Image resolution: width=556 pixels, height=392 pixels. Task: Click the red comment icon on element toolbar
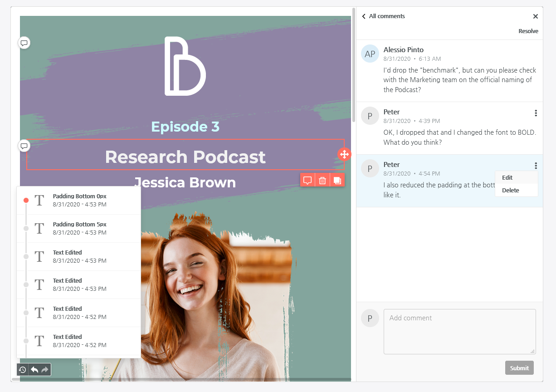tap(307, 180)
